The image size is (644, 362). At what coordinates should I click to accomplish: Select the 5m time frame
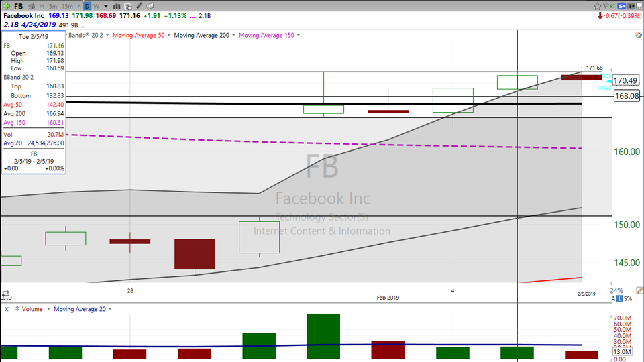(x=53, y=7)
